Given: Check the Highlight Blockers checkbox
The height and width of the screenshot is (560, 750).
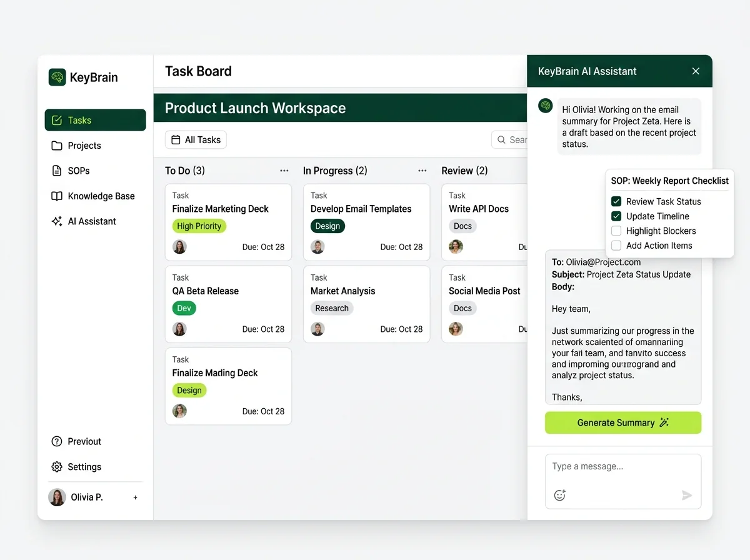Looking at the screenshot, I should tap(616, 231).
